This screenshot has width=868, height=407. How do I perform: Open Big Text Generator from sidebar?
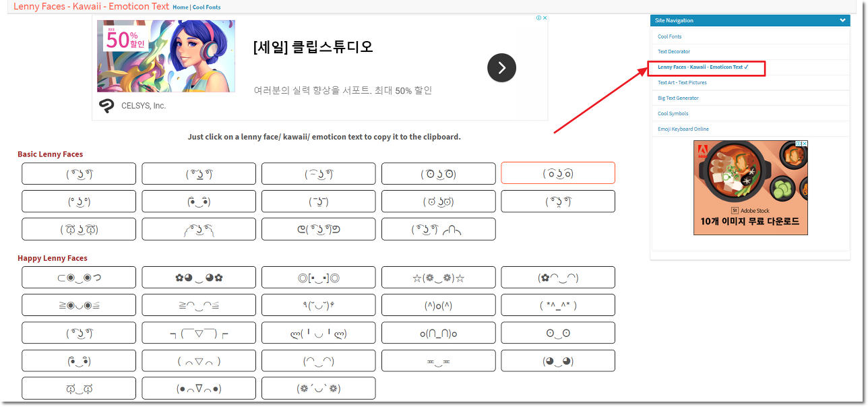pos(678,98)
